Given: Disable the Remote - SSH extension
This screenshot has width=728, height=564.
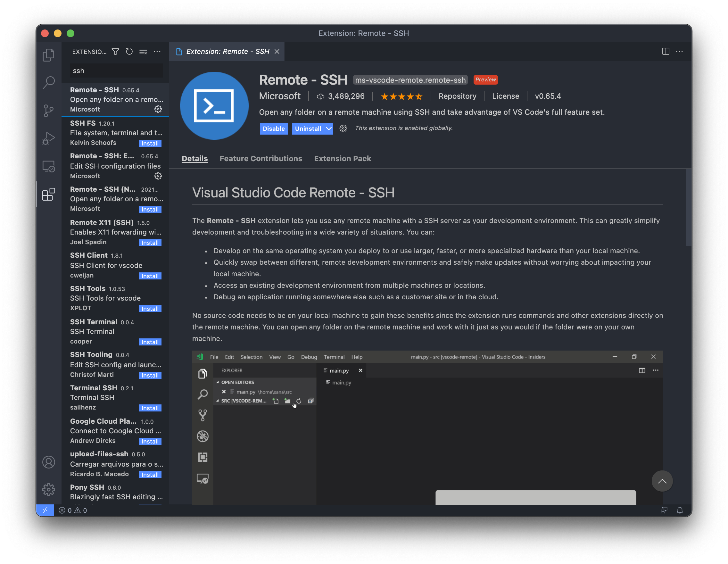Looking at the screenshot, I should [274, 129].
